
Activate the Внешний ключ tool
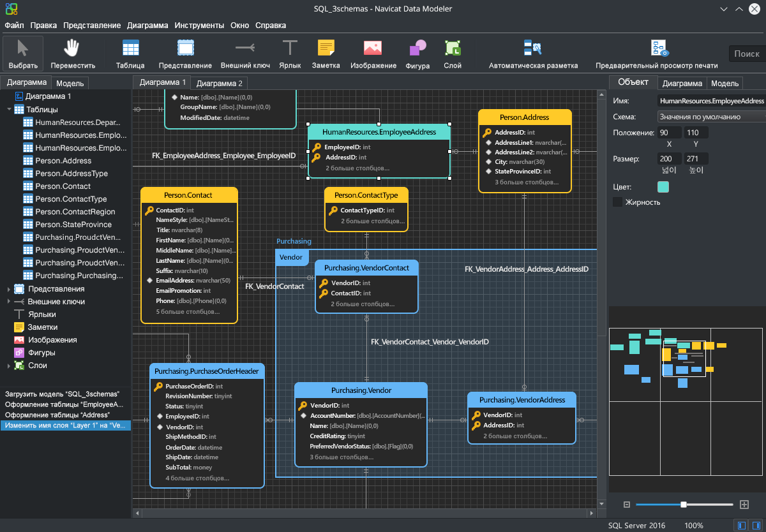click(244, 53)
